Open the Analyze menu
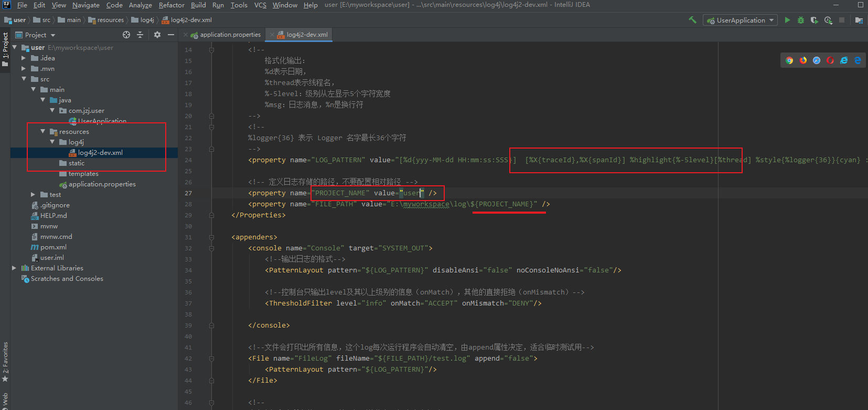Viewport: 868px width, 410px height. [141, 5]
